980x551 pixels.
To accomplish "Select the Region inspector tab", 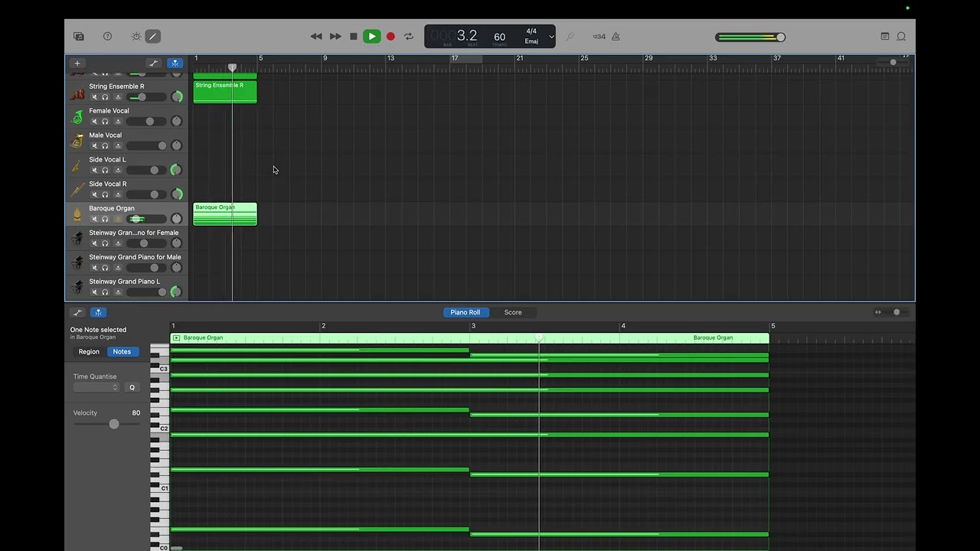I will tap(89, 352).
